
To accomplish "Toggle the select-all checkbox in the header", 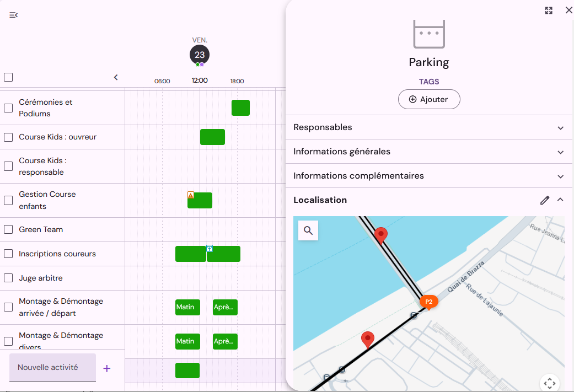I will tap(8, 77).
